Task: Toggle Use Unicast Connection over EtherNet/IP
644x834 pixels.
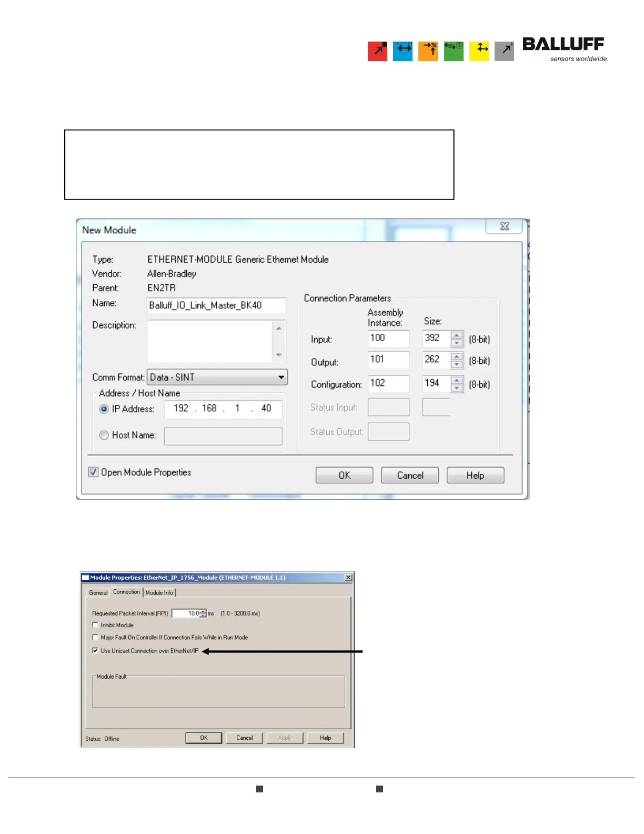Action: 95,651
